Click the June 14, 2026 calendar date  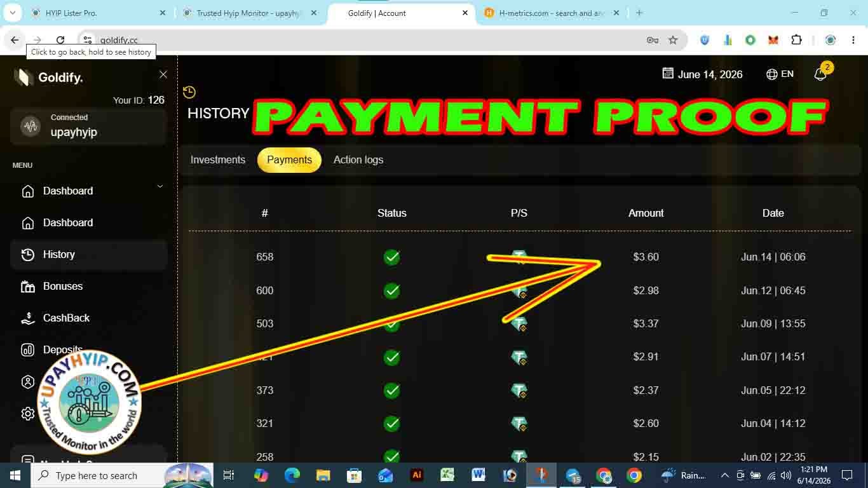coord(702,74)
